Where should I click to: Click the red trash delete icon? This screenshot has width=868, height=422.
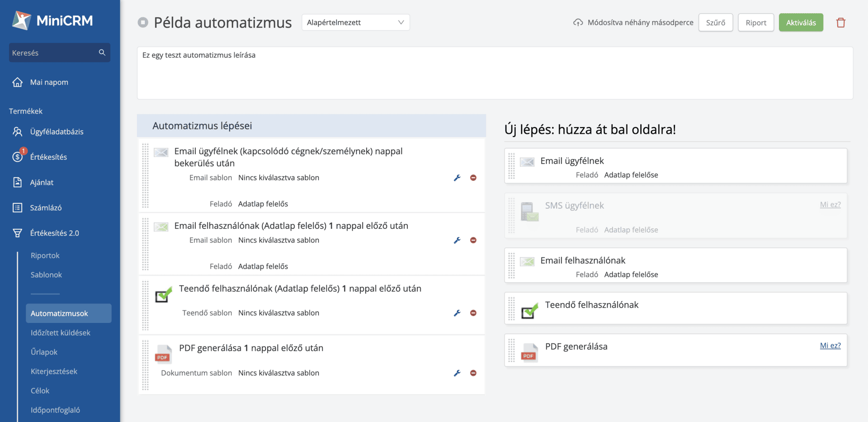tap(840, 23)
